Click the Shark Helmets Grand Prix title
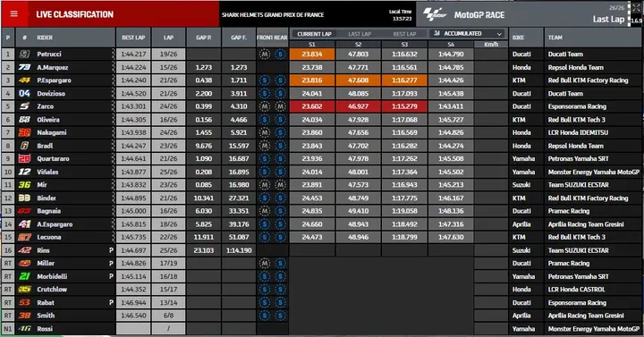Image resolution: width=644 pixels, height=337 pixels. pos(273,15)
